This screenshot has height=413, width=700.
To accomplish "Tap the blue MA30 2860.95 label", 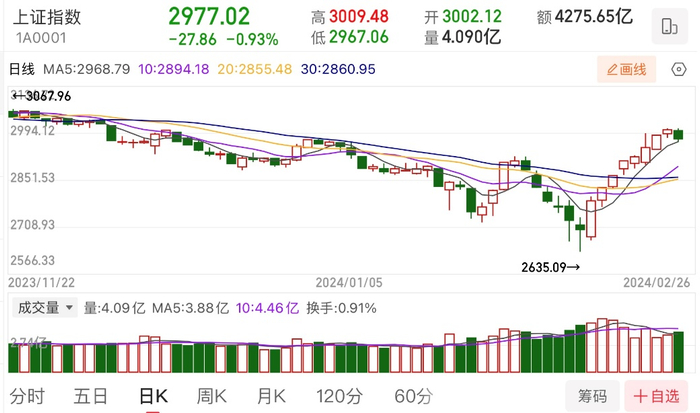I will (338, 69).
